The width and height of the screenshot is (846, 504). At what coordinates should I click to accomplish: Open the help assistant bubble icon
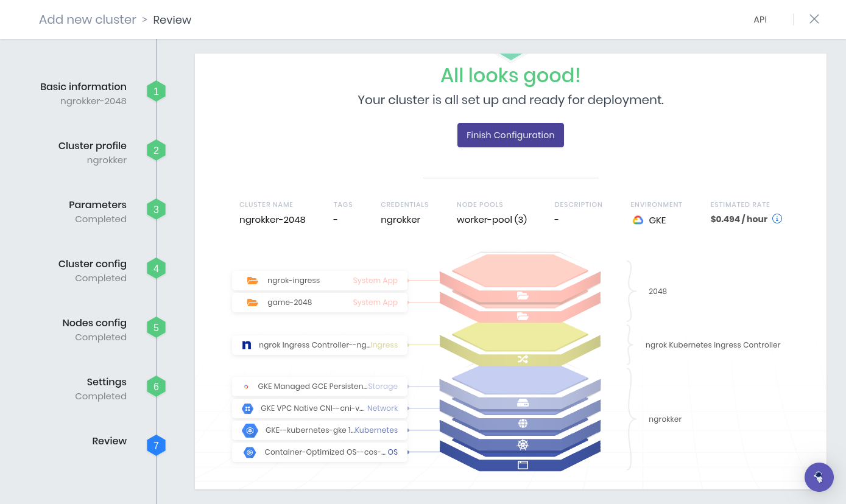coord(819,477)
